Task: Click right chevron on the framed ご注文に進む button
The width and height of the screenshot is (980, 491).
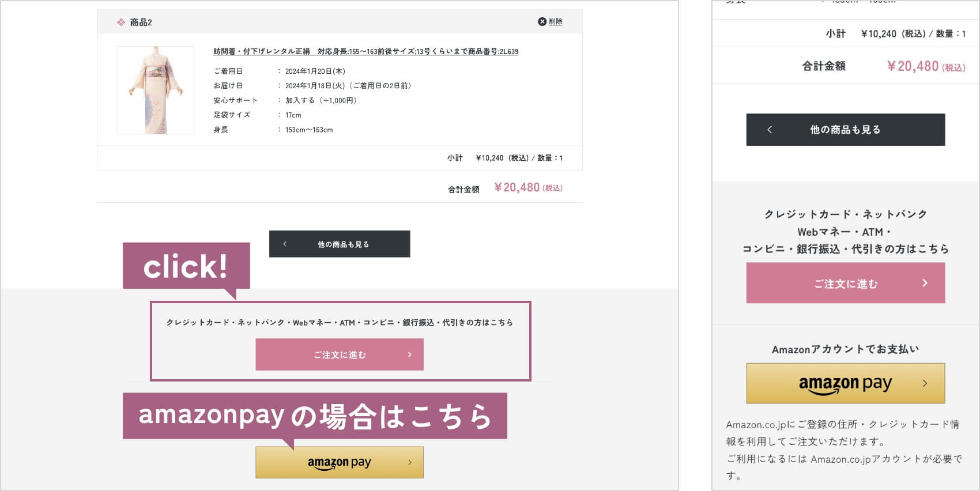Action: pos(409,354)
